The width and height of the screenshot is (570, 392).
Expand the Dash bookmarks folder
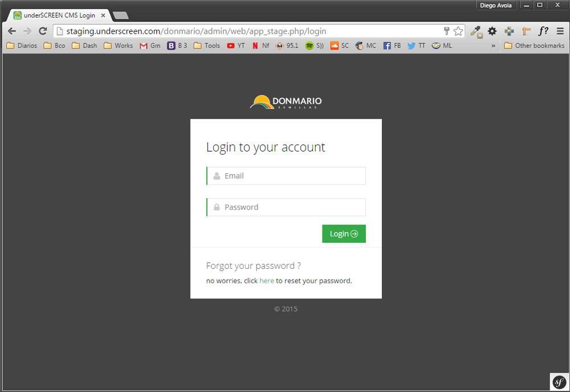84,46
